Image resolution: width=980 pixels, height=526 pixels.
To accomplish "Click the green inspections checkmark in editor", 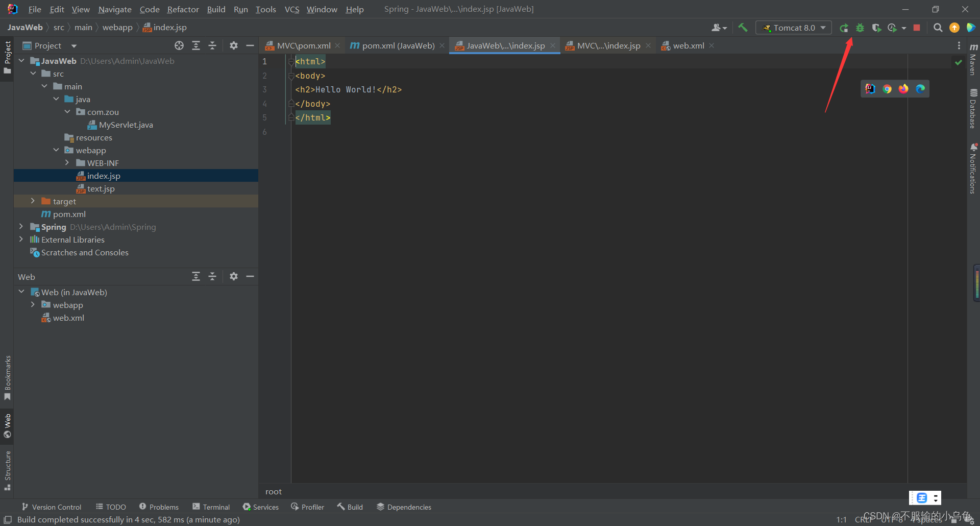I will pyautogui.click(x=958, y=62).
